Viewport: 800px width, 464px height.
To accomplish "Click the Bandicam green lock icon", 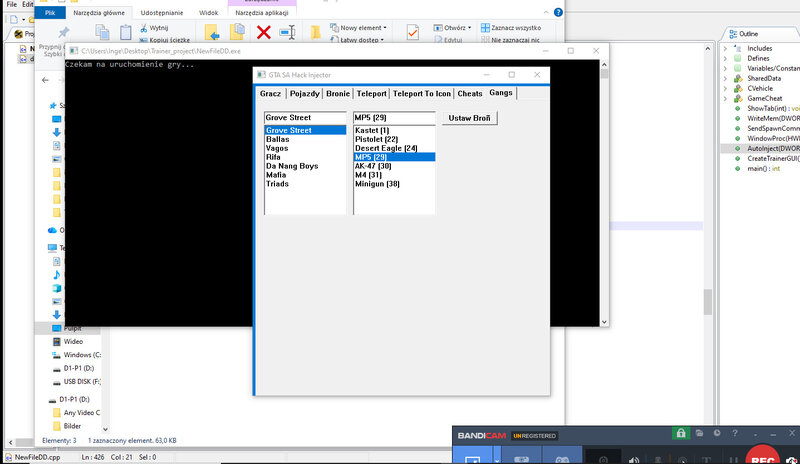I will click(x=681, y=434).
